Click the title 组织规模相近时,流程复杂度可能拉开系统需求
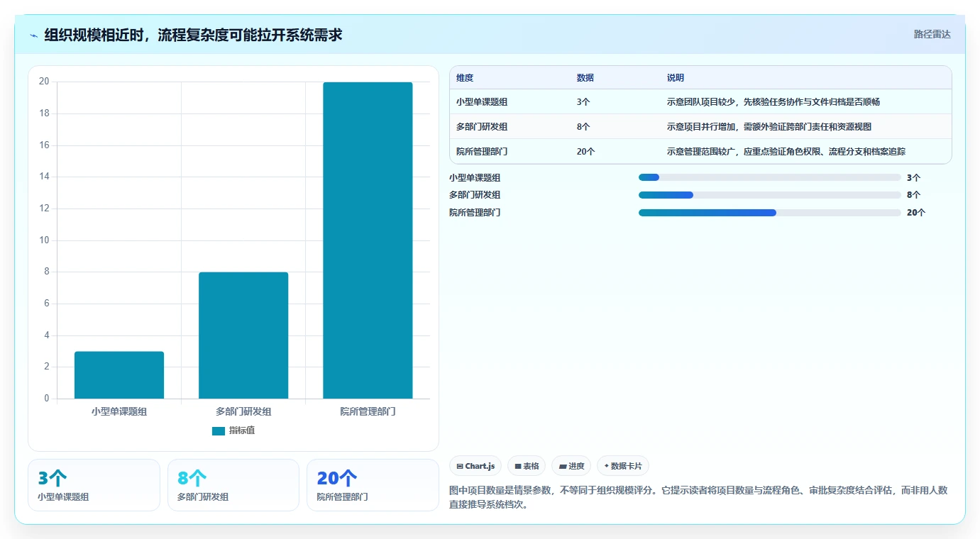This screenshot has width=980, height=539. [x=193, y=35]
